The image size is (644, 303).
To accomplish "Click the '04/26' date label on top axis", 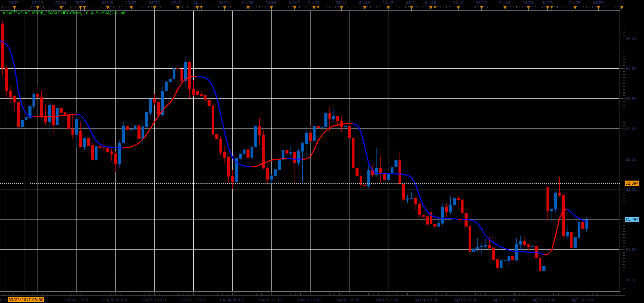I will pos(598,3).
